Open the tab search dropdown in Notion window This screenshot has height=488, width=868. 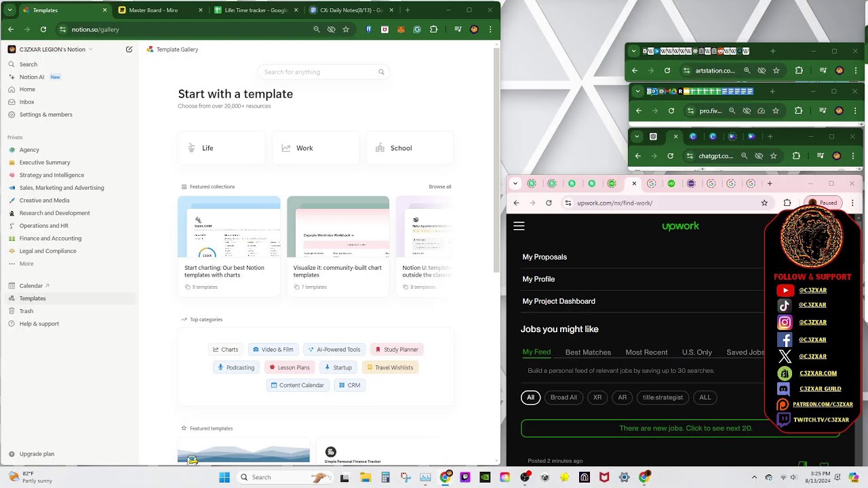(8, 10)
